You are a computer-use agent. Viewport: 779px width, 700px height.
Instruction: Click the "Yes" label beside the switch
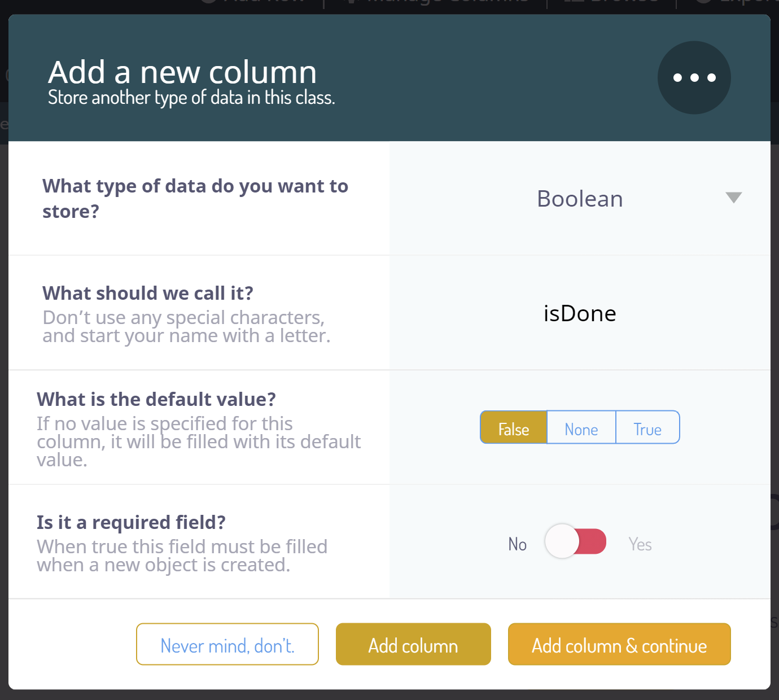click(640, 544)
